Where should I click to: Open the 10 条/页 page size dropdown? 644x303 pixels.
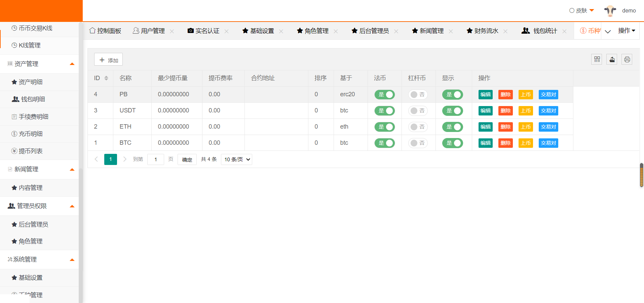pyautogui.click(x=237, y=160)
